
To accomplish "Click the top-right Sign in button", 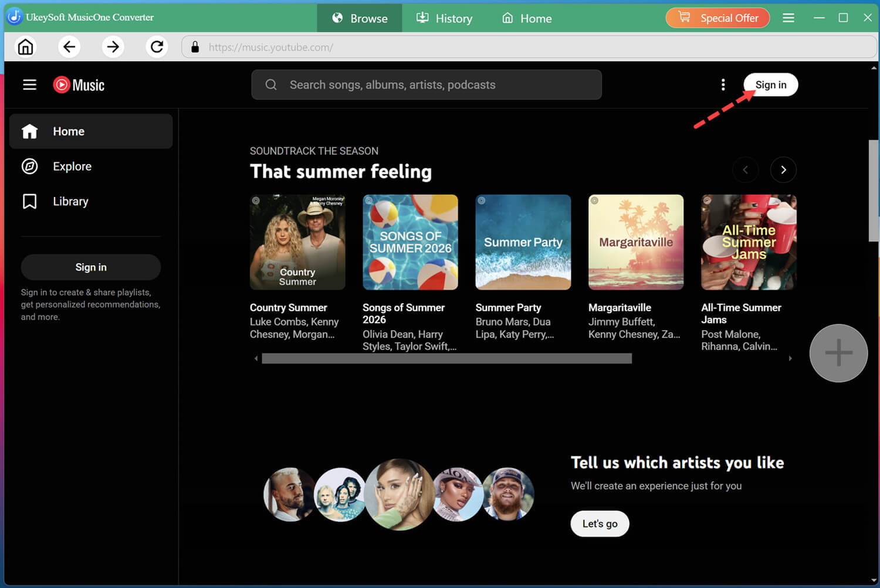I will point(770,85).
